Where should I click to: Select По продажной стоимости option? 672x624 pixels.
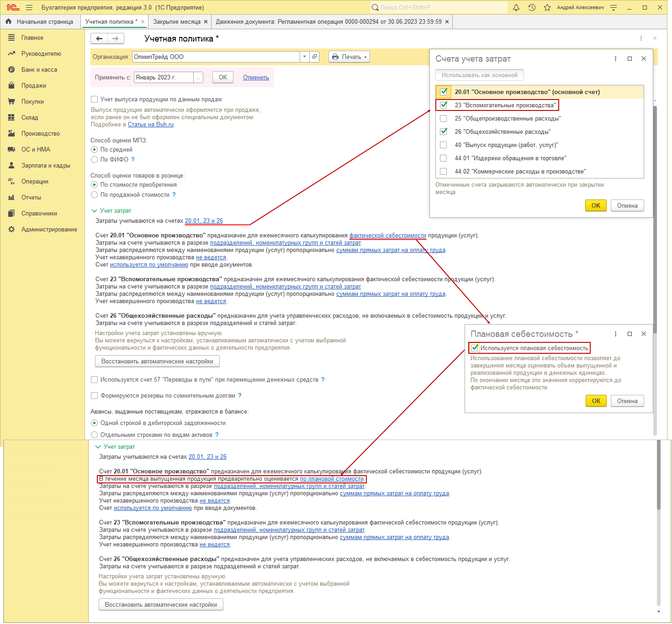(94, 195)
